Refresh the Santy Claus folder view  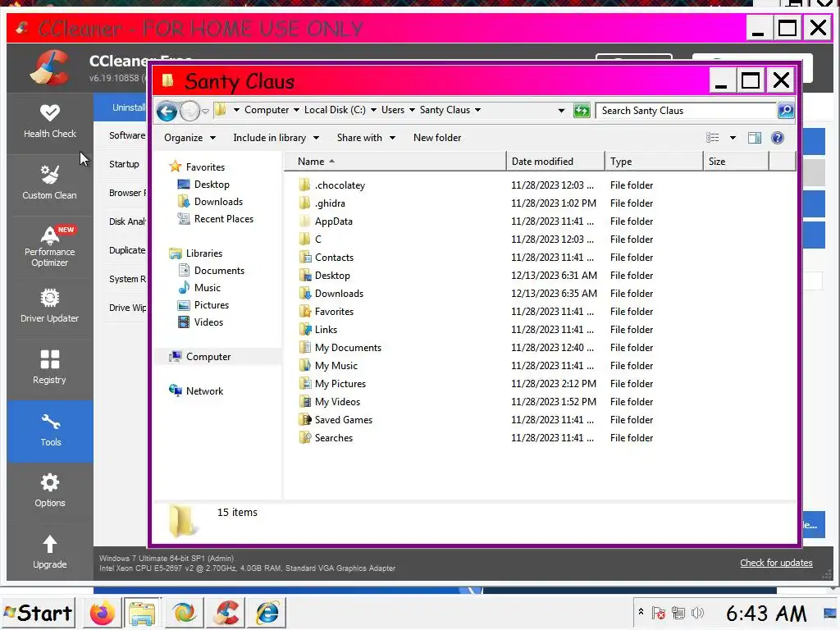[x=582, y=111]
